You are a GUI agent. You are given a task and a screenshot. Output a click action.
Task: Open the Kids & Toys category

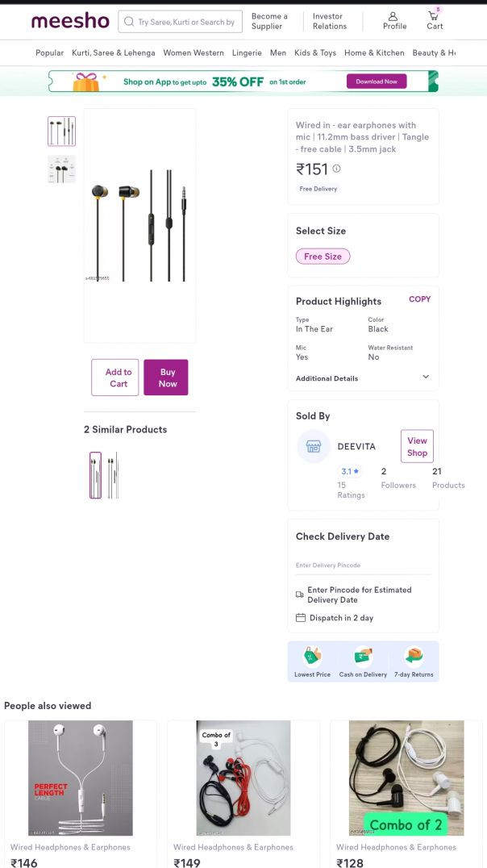coord(315,53)
